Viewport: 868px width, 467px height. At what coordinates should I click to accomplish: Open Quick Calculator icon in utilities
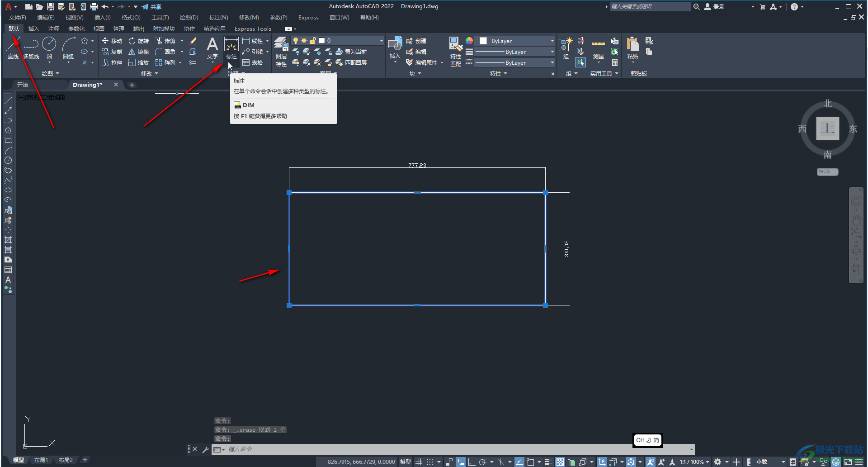pos(615,62)
